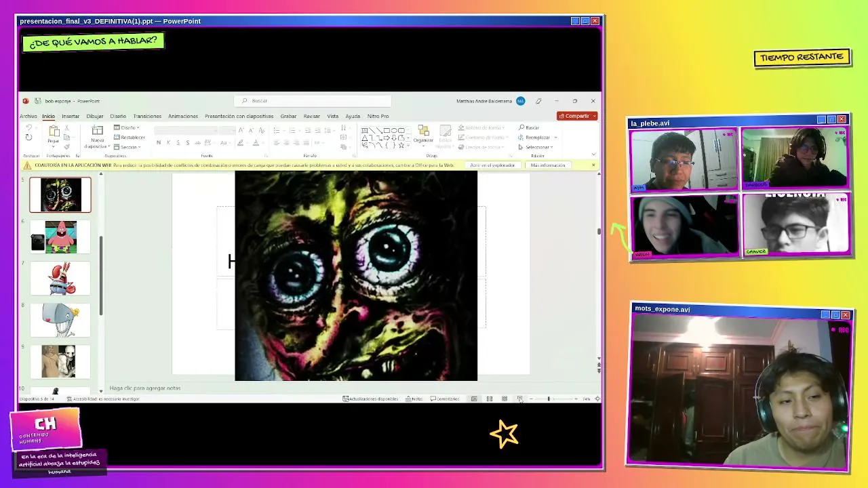Dismiss the coauthoring warning bar
Screen dimensions: 868x488
593,165
